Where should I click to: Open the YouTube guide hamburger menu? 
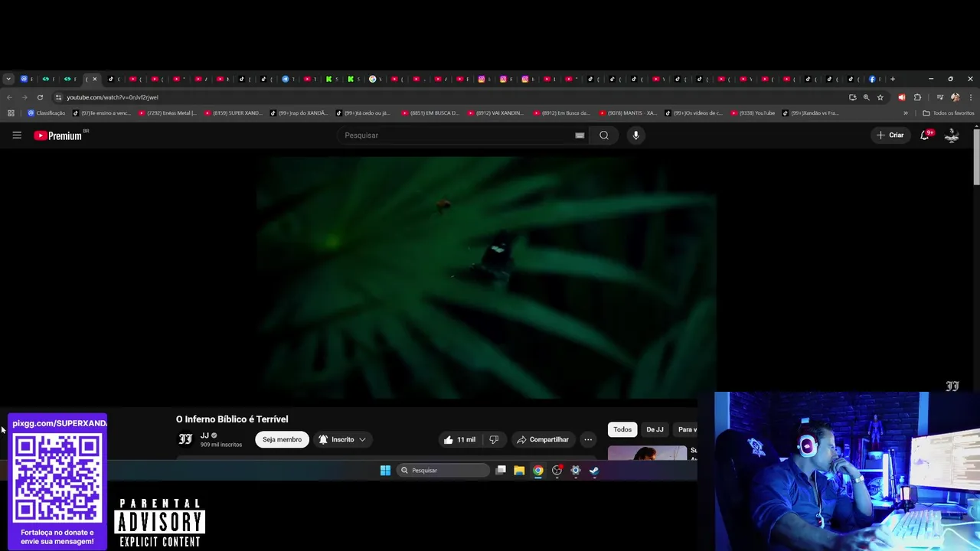[x=17, y=135]
